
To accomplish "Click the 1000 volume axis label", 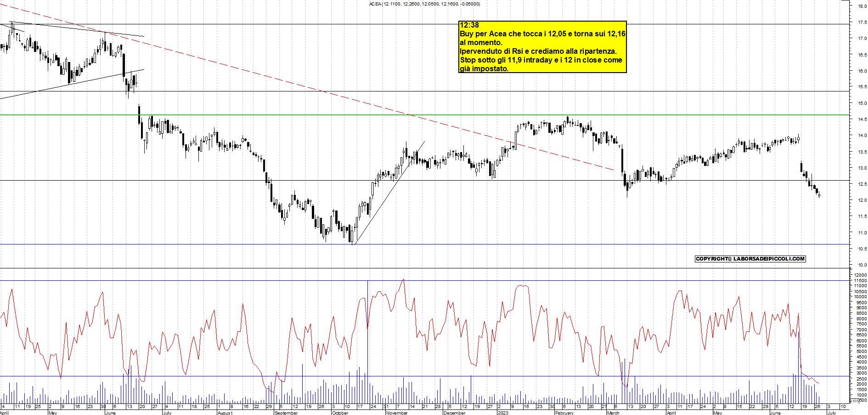I will [x=862, y=395].
